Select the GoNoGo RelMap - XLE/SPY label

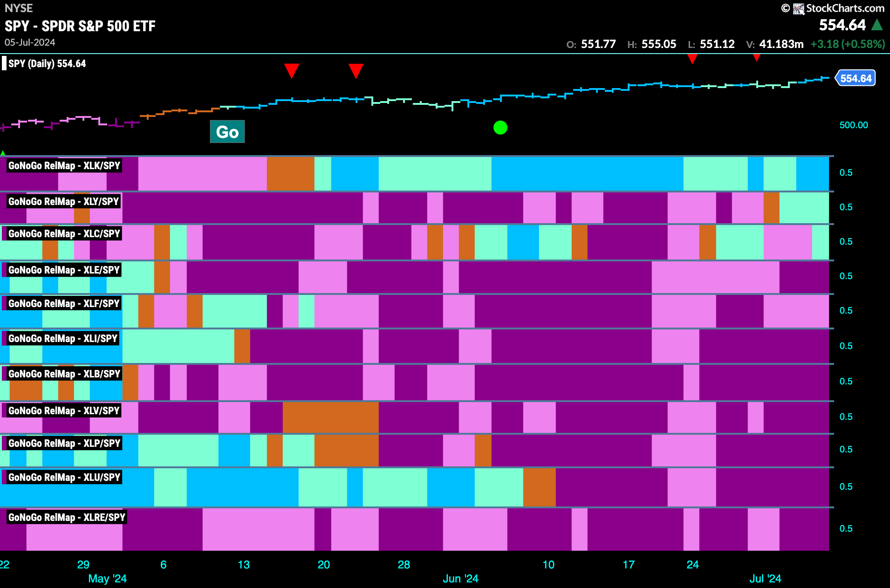pos(64,270)
